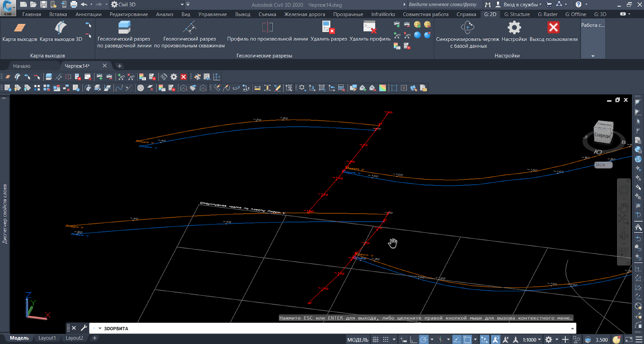The image size is (644, 344).
Task: Toggle ortho mode in status bar
Action: (413, 340)
